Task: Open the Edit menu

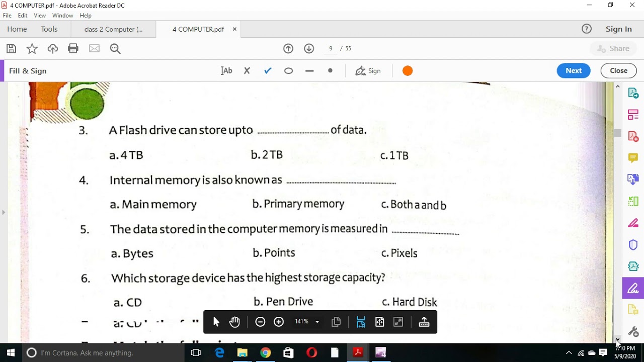Action: 23,16
